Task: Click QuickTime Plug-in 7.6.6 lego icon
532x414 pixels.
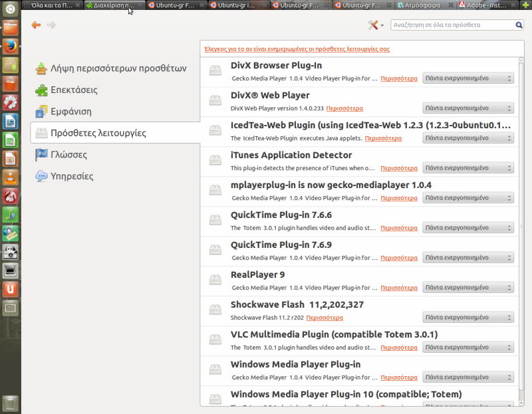Action: point(215,220)
